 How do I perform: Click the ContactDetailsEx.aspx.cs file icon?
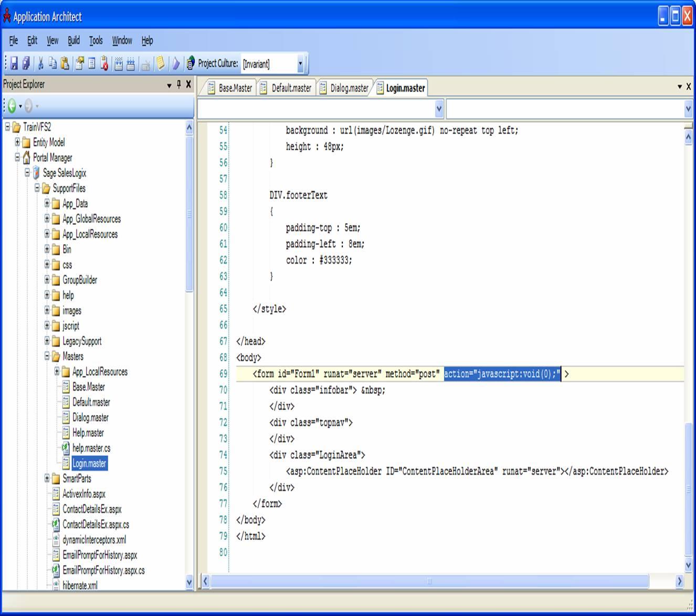pos(56,524)
